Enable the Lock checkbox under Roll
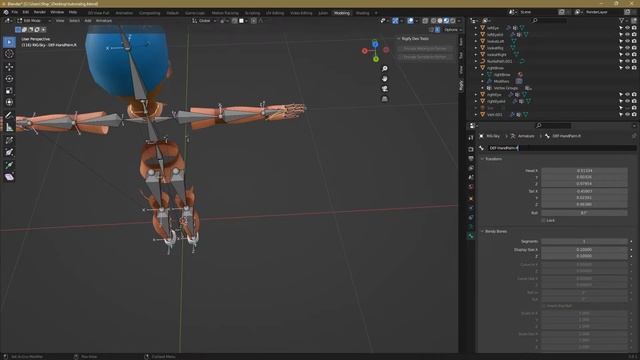640x360 pixels. point(543,220)
